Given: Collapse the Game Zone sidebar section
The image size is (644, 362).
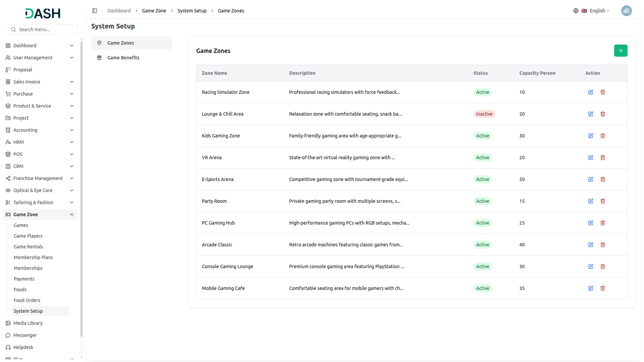Looking at the screenshot, I should [x=72, y=215].
